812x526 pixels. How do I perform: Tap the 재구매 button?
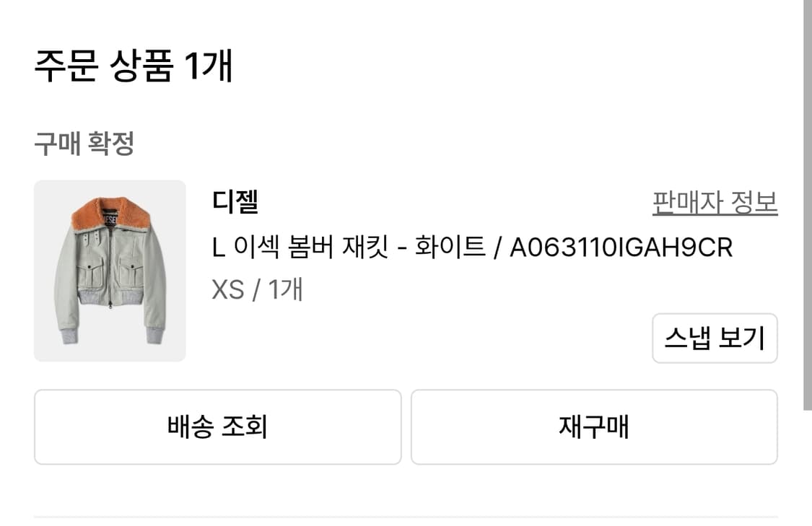pyautogui.click(x=594, y=427)
